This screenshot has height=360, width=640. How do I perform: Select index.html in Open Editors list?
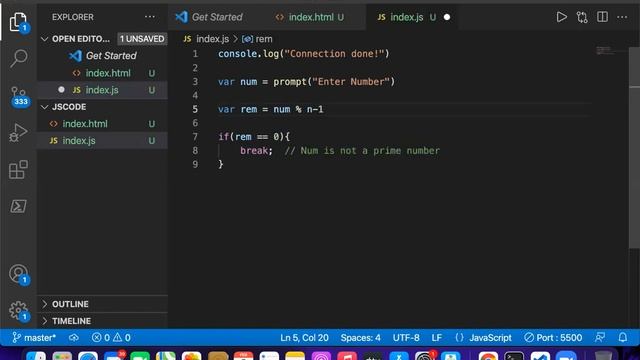102,73
